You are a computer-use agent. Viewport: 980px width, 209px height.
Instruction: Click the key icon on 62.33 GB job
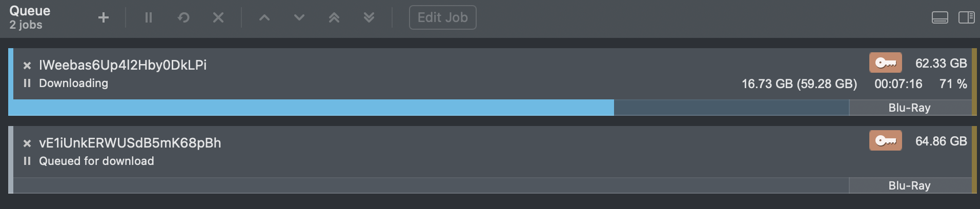(x=886, y=62)
